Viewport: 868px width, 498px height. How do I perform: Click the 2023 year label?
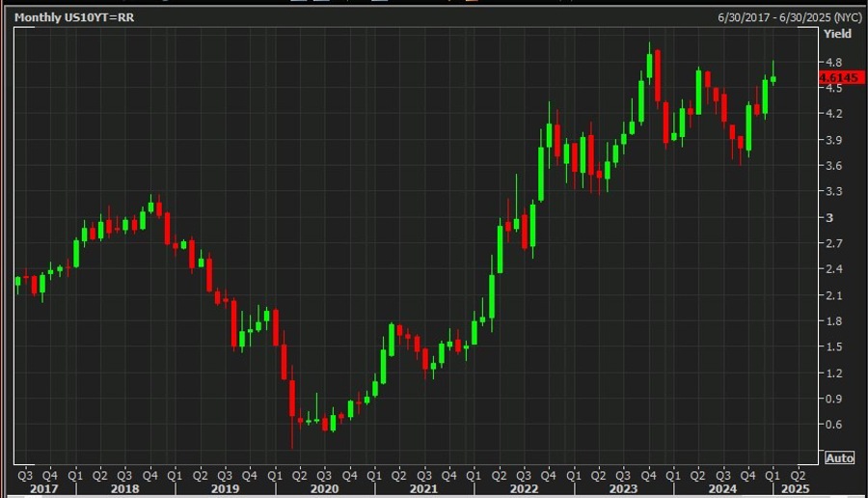pos(623,489)
